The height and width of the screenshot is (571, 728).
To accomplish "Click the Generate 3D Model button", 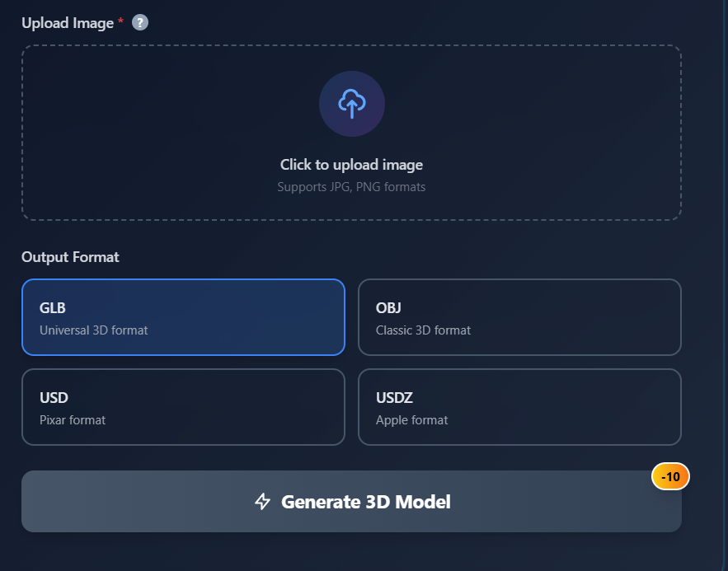I will click(x=351, y=502).
